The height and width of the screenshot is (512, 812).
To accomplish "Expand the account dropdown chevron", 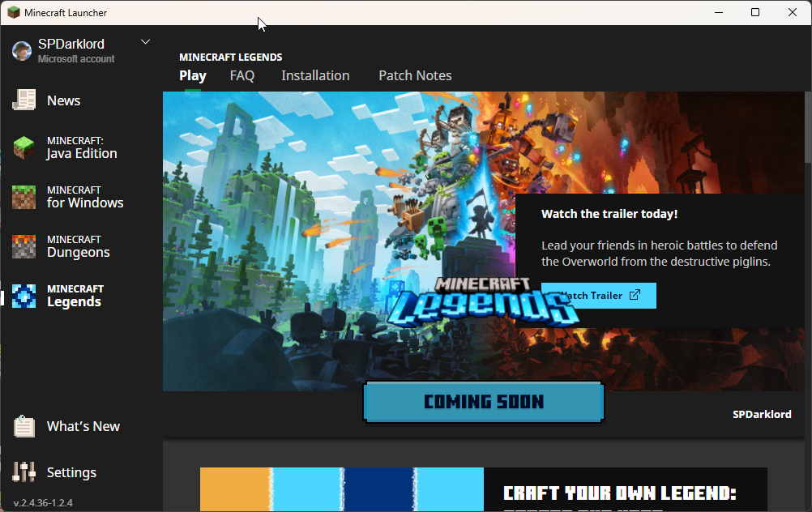I will (x=146, y=42).
